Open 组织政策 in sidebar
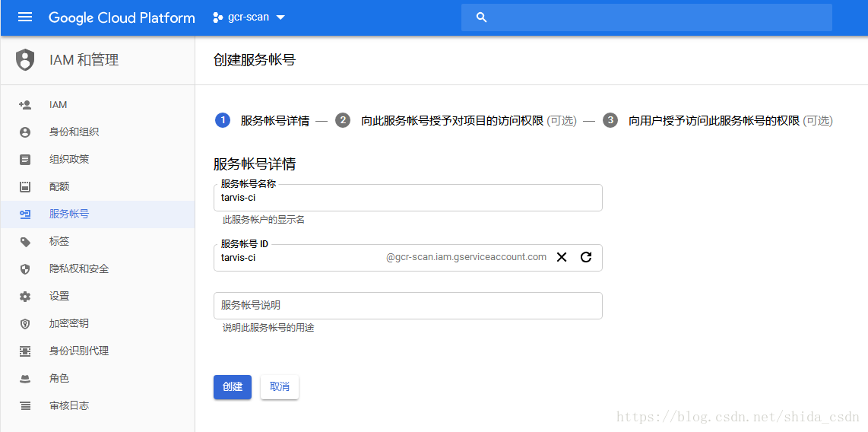868x432 pixels. click(97, 160)
